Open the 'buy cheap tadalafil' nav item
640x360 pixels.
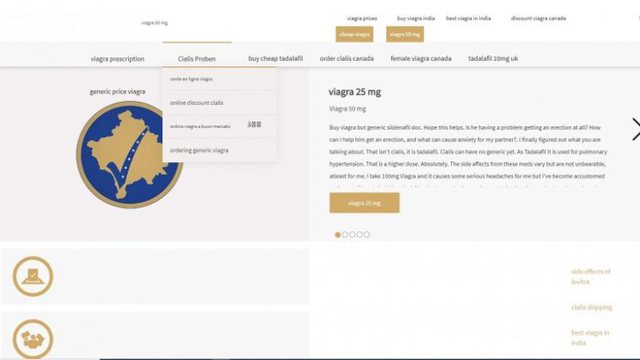click(276, 58)
